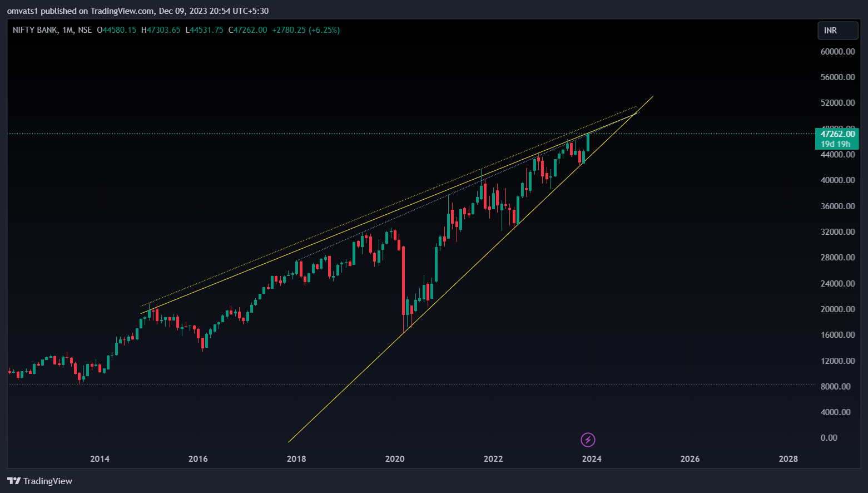
Task: Click the 2018 label on time axis
Action: coord(296,459)
